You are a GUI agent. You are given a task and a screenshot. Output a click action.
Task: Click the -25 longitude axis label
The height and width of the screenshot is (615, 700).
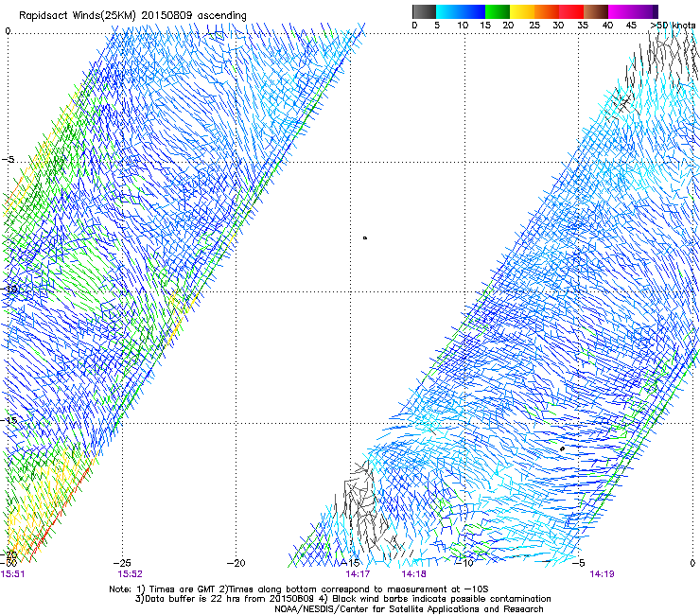click(x=122, y=563)
